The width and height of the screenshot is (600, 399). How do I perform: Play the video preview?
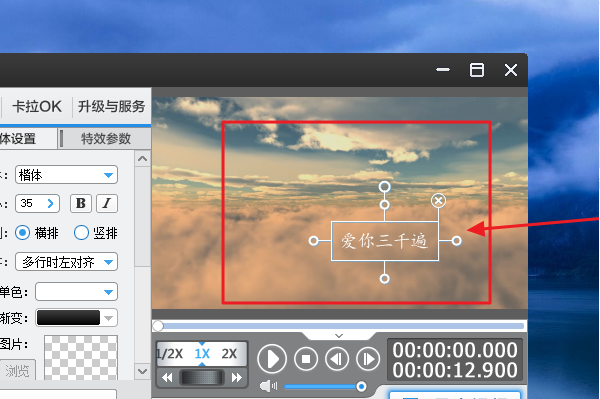pyautogui.click(x=272, y=359)
